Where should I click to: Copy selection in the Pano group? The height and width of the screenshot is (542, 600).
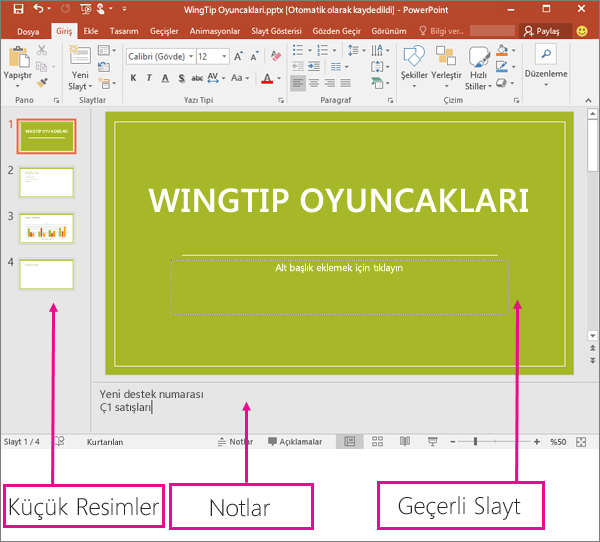tap(41, 67)
